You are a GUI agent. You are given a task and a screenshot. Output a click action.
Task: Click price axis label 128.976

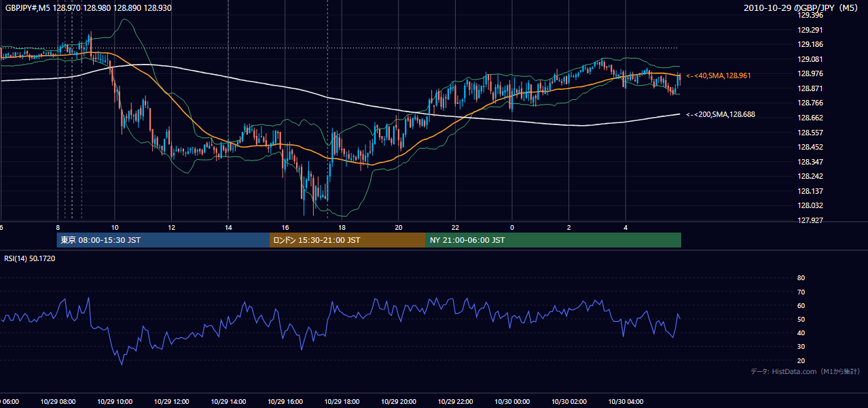click(810, 74)
